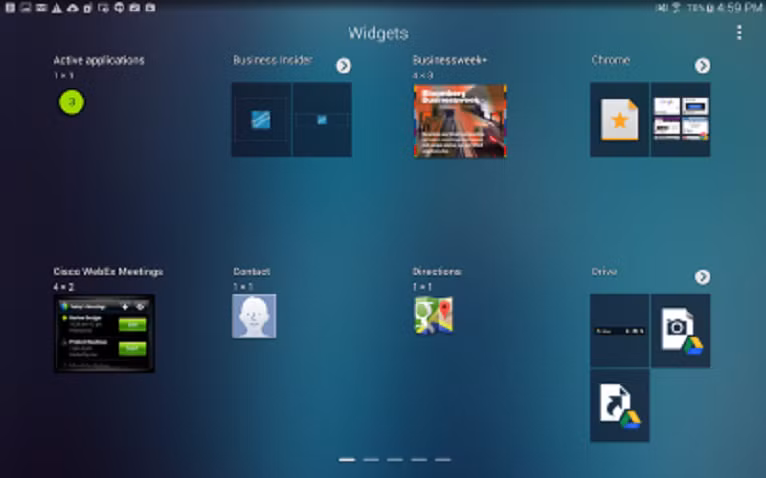Tap the Widgets title label
766x478 pixels.
[x=378, y=33]
